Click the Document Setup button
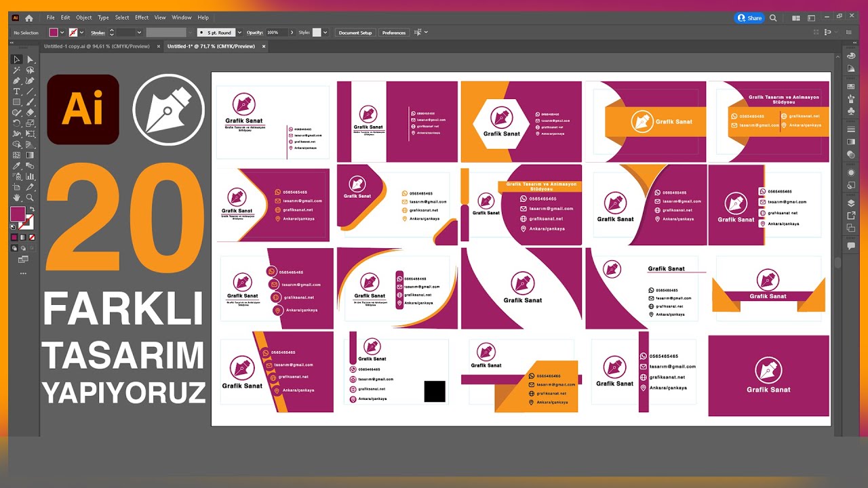The height and width of the screenshot is (488, 868). (x=355, y=33)
